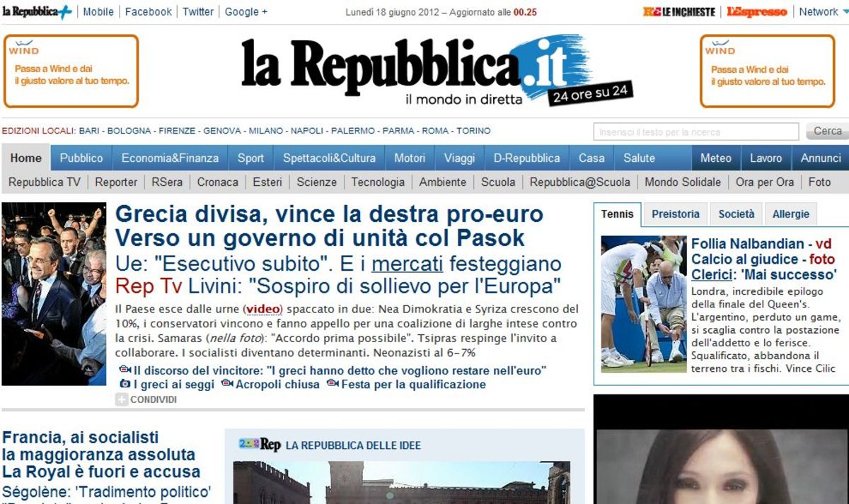
Task: Click the 'mercati' link in the subheadline
Action: (x=407, y=264)
